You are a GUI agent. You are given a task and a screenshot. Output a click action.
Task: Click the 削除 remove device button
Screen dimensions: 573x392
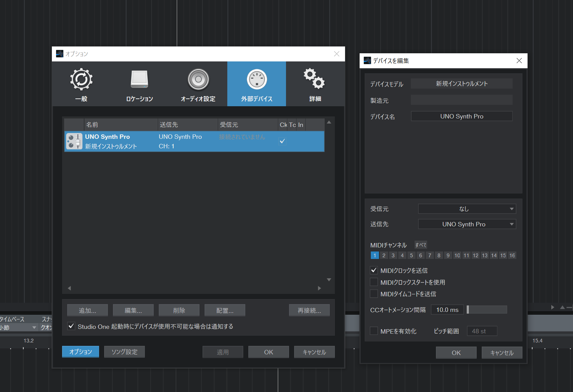pyautogui.click(x=179, y=310)
